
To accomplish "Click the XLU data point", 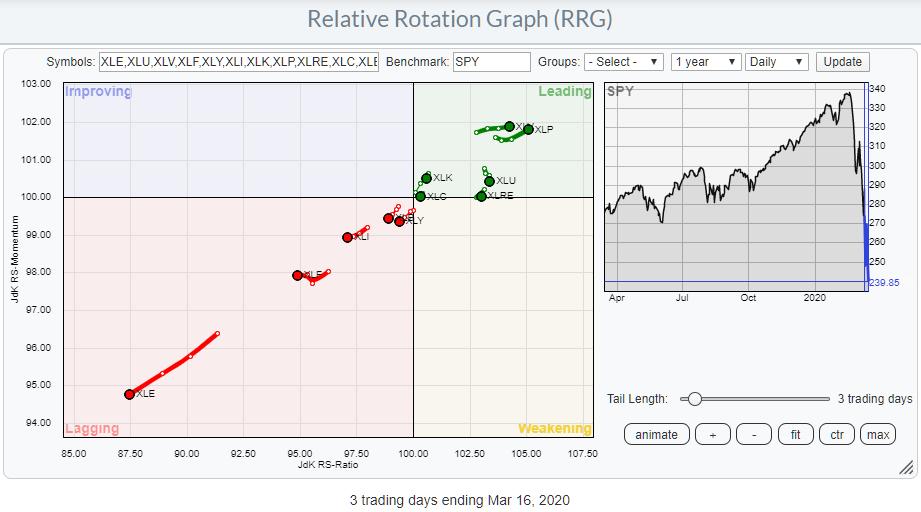I will pyautogui.click(x=489, y=181).
